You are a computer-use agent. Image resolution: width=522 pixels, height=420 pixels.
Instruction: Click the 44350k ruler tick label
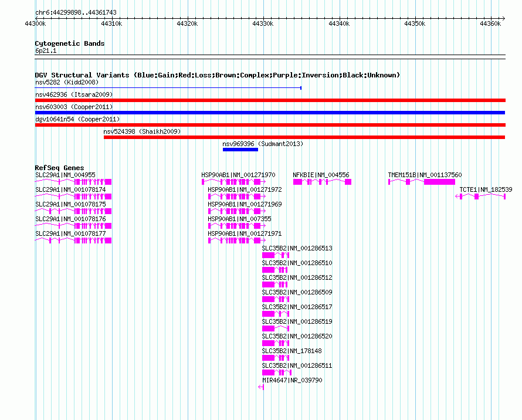click(415, 23)
